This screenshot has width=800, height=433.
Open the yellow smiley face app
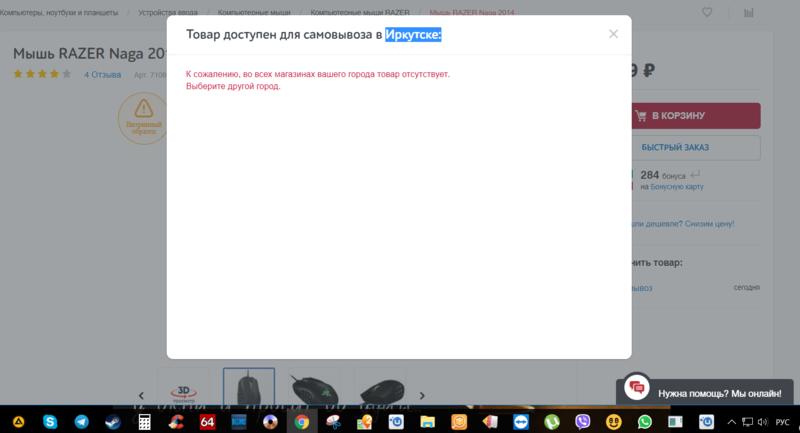tap(614, 421)
